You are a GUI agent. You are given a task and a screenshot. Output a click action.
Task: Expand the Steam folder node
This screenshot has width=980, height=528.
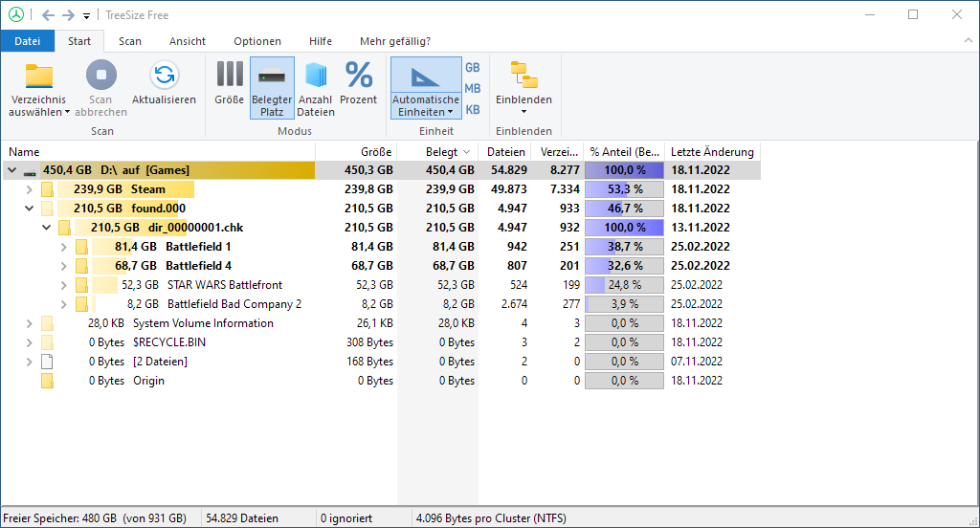click(x=30, y=189)
